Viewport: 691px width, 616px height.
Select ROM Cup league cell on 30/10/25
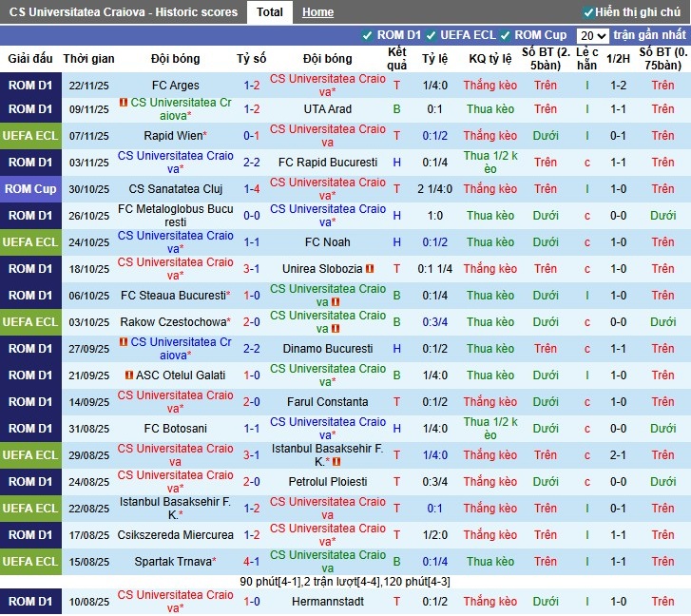click(30, 189)
